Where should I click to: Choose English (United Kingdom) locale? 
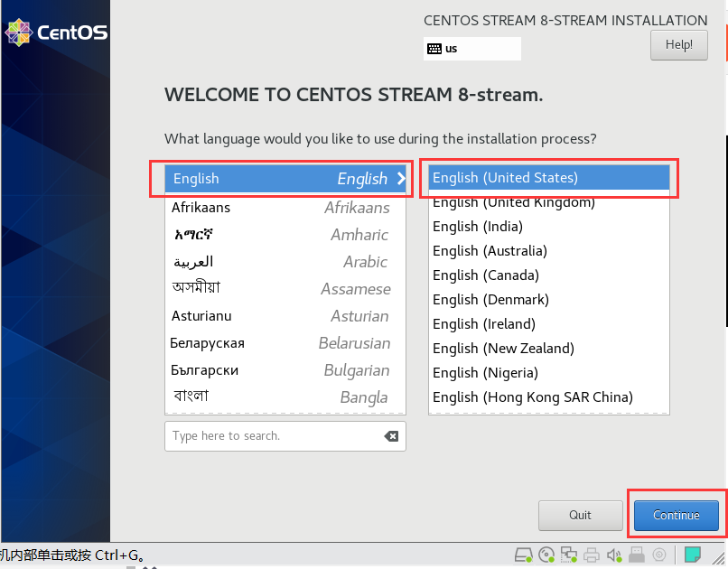(x=549, y=202)
